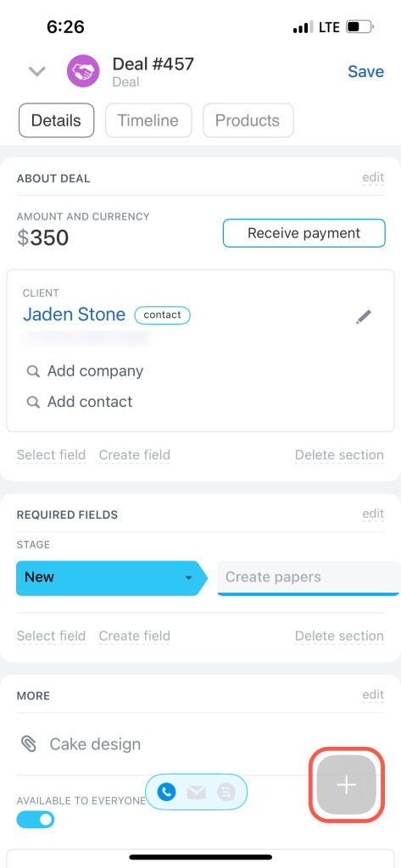
Task: Open the Jaden Stone client link
Action: 75,314
